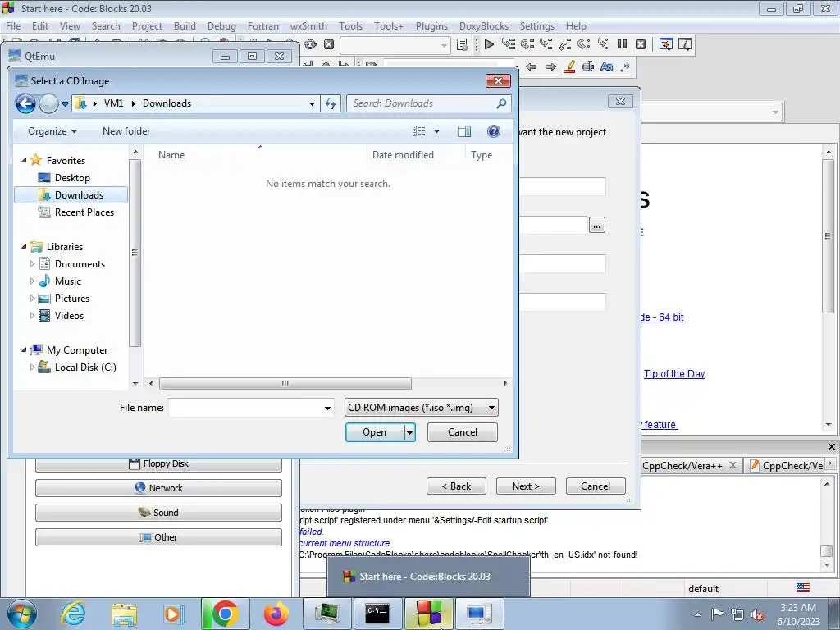840x630 pixels.
Task: Click the Abort build icon
Action: coord(329,44)
